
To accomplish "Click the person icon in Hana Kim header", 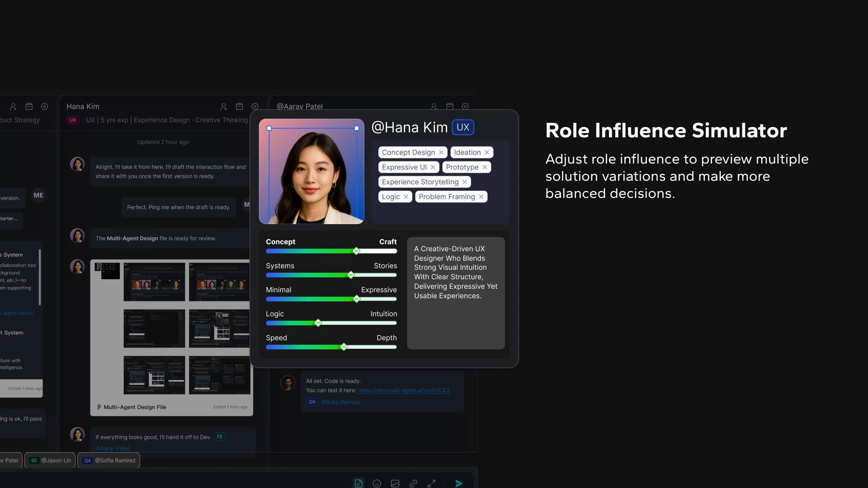I will pyautogui.click(x=223, y=107).
